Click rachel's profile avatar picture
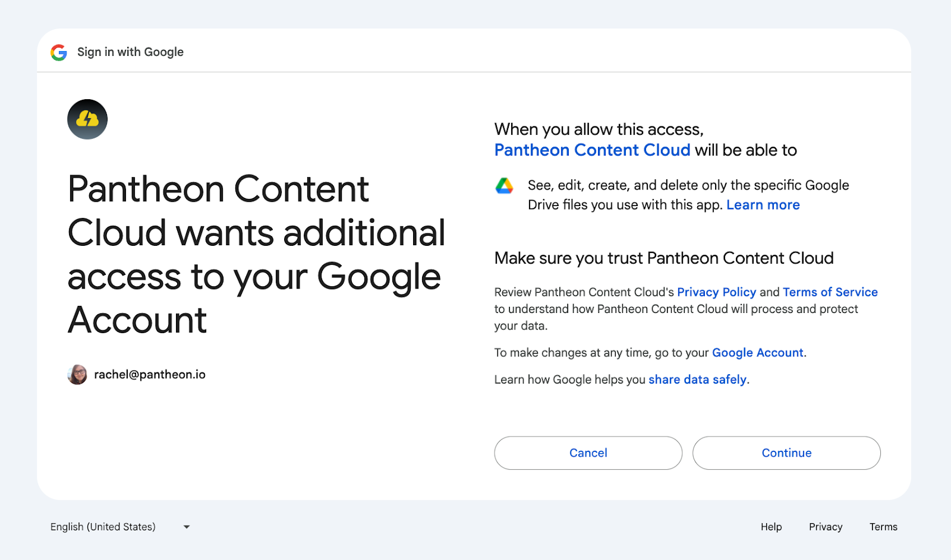 (x=77, y=375)
